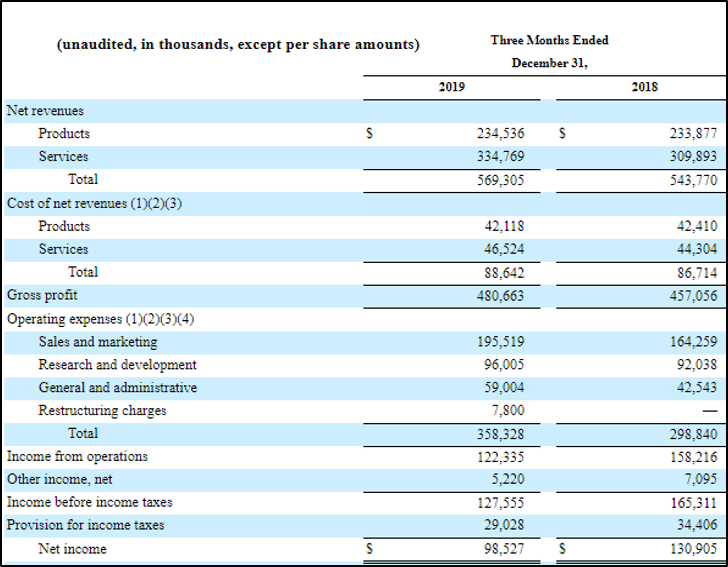Click 'Restructuring charges' row label
Image resolution: width=728 pixels, height=567 pixels.
[102, 411]
